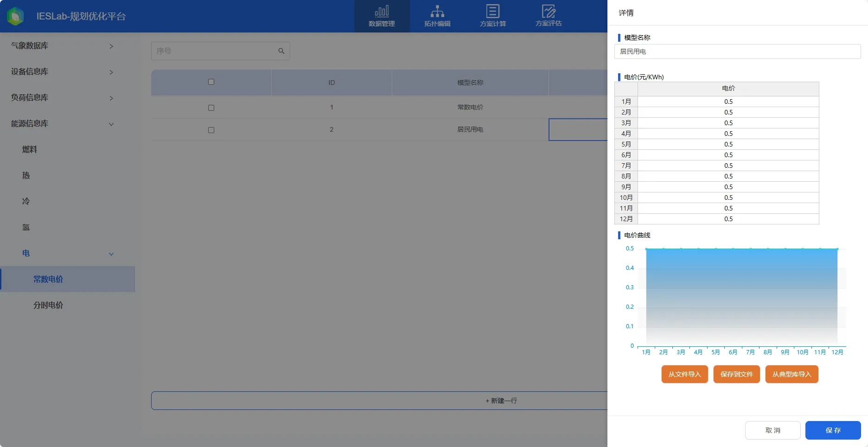Click the 模型名称 input containing 居民用电
This screenshot has height=447, width=868.
tap(737, 51)
